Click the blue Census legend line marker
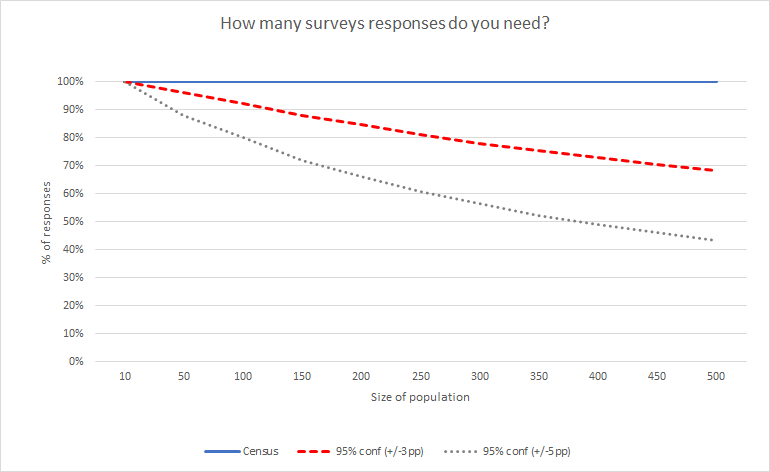 (x=220, y=451)
